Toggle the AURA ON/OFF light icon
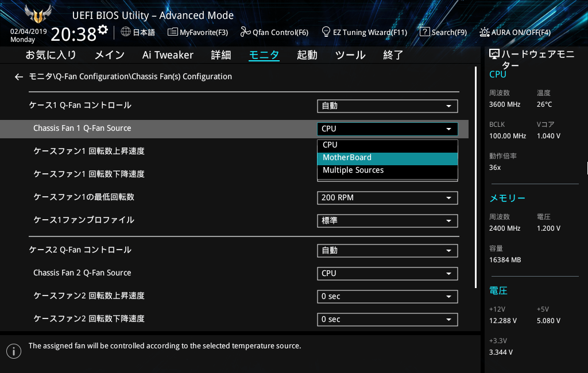 point(484,32)
